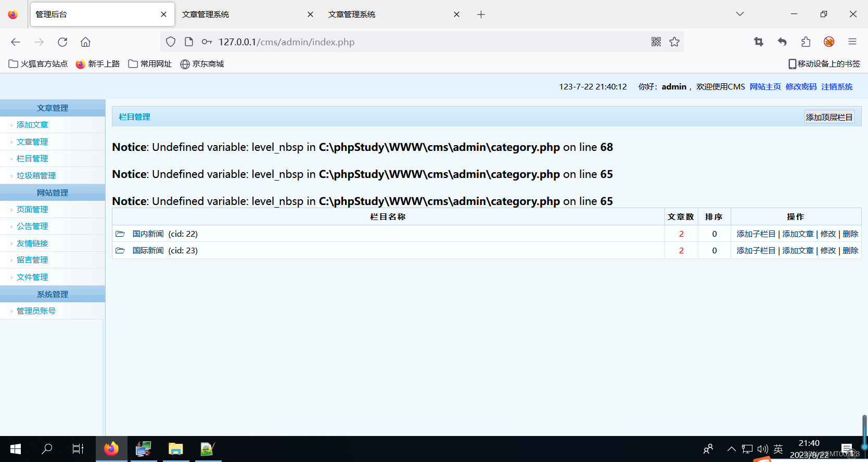Open volume control in system tray
Image resolution: width=868 pixels, height=462 pixels.
pyautogui.click(x=763, y=449)
